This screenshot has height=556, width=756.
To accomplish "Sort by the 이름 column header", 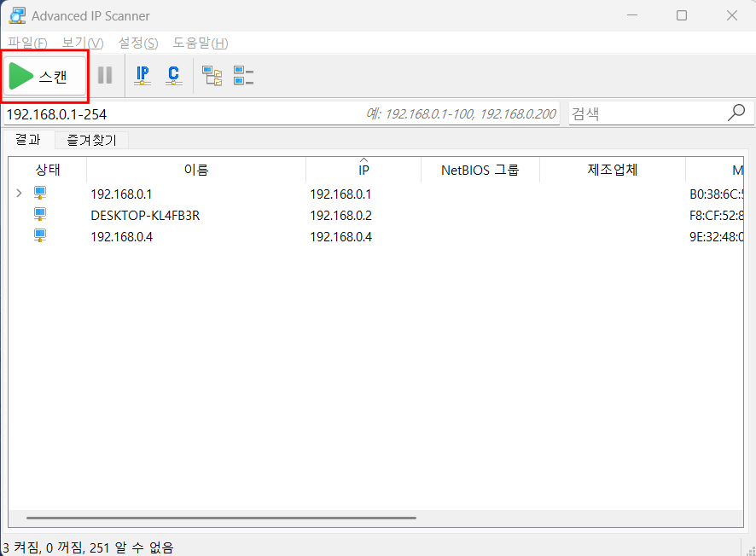I will 196,170.
